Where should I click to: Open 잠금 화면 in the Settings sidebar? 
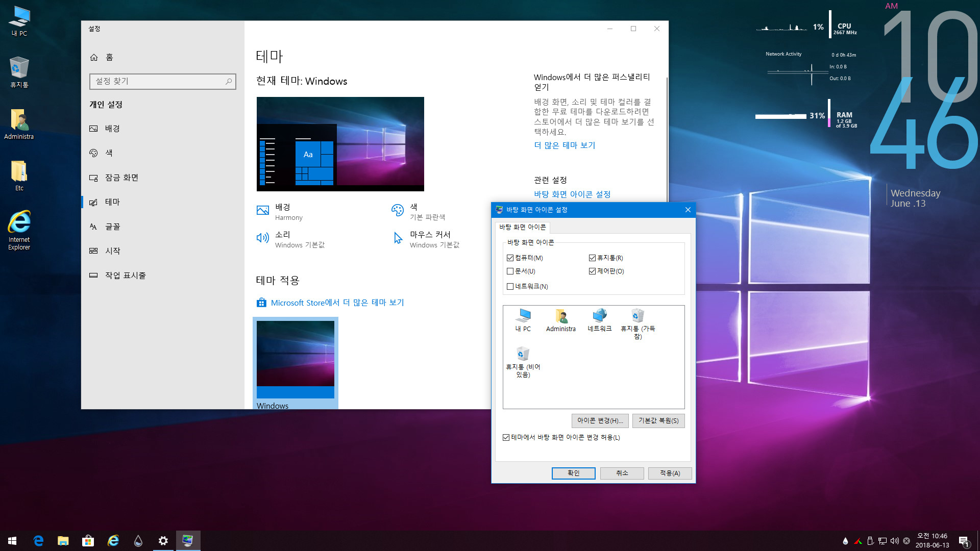(162, 178)
